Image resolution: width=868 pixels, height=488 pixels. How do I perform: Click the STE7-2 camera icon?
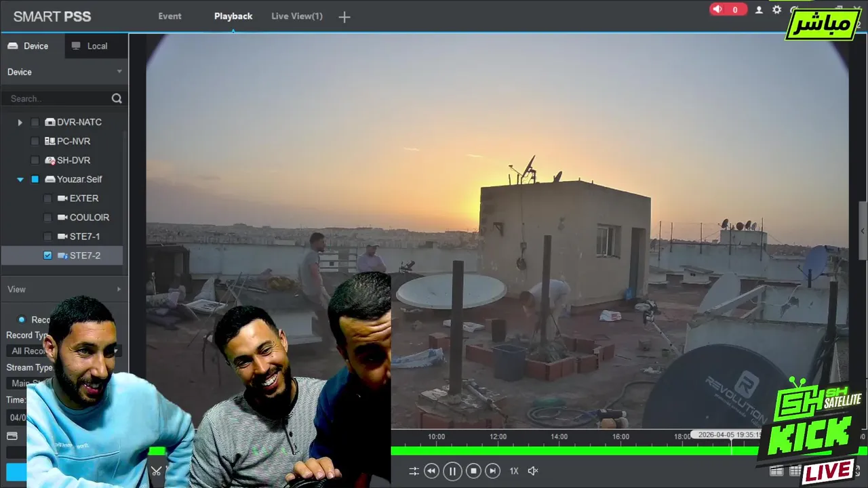tap(62, 256)
